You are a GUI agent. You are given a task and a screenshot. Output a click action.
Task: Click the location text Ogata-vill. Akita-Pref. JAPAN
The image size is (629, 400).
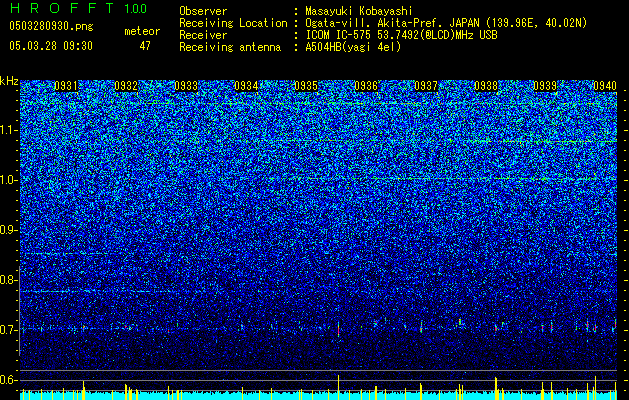point(393,23)
